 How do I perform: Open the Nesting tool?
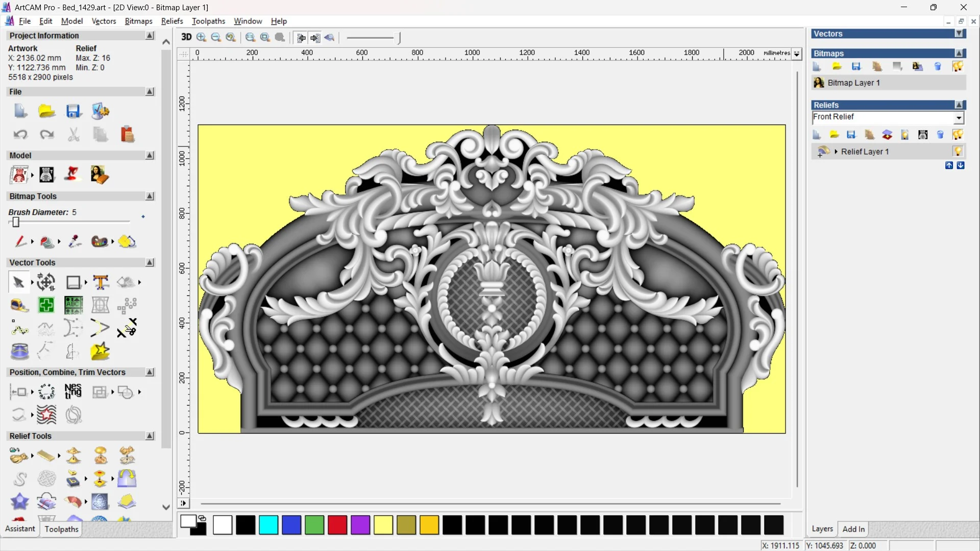tap(73, 392)
